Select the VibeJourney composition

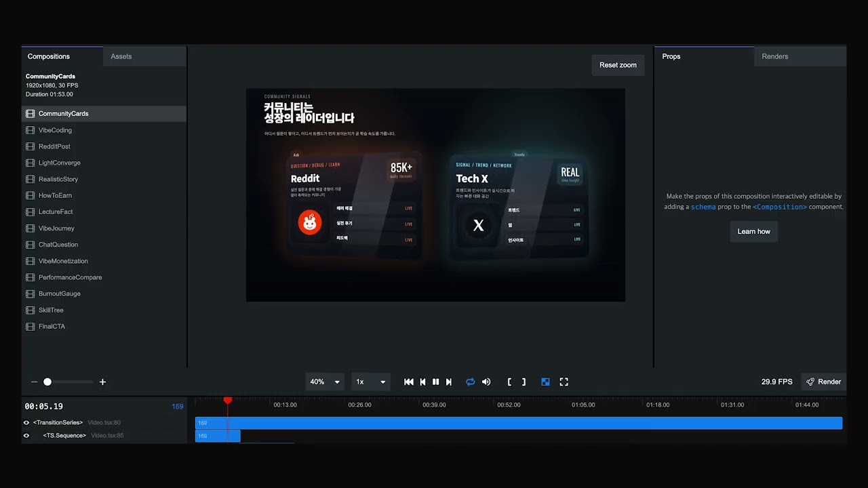click(104, 228)
